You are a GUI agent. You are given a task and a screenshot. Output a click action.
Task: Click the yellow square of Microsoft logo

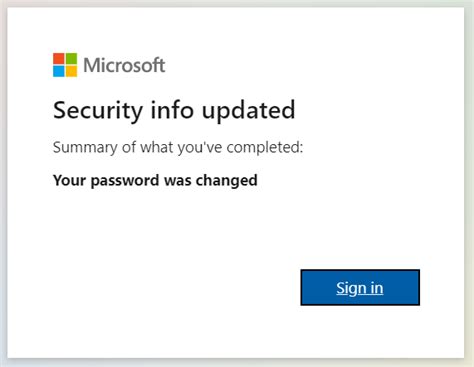(71, 71)
